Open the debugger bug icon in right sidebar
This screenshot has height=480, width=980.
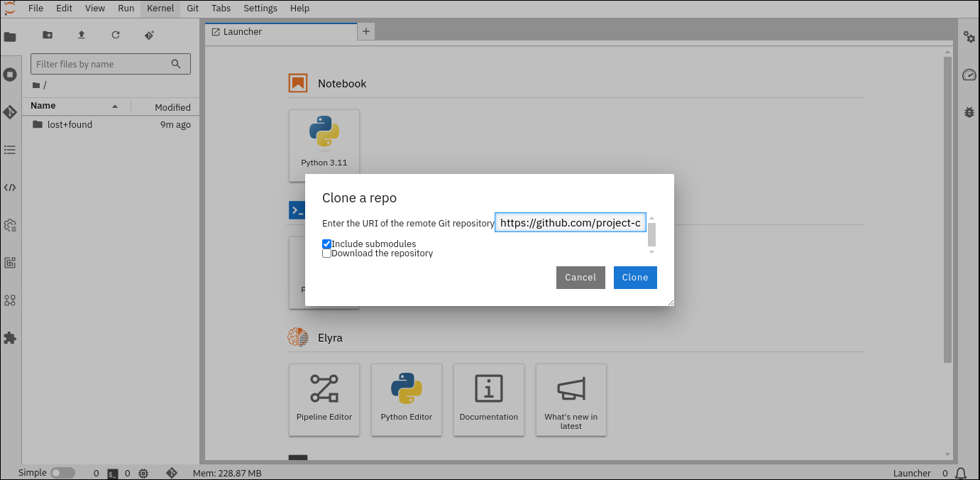tap(969, 112)
